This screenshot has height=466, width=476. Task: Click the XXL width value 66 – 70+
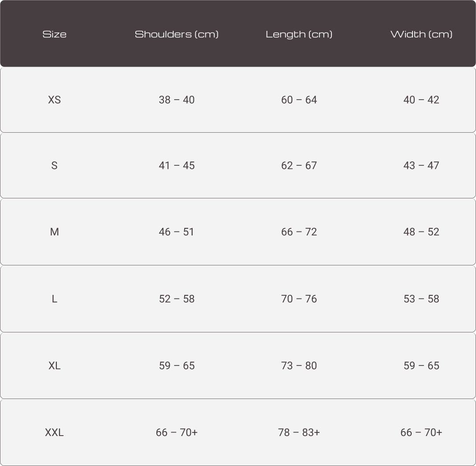tap(421, 432)
